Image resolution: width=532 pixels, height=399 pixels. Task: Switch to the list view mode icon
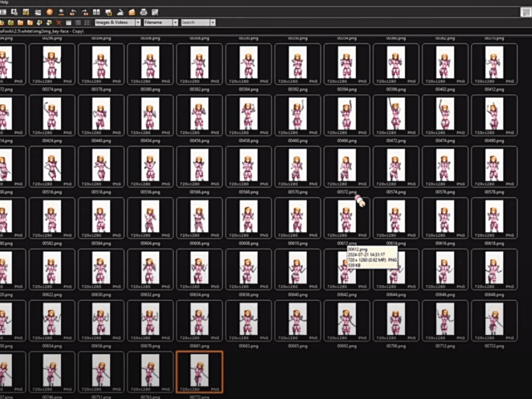pos(87,23)
